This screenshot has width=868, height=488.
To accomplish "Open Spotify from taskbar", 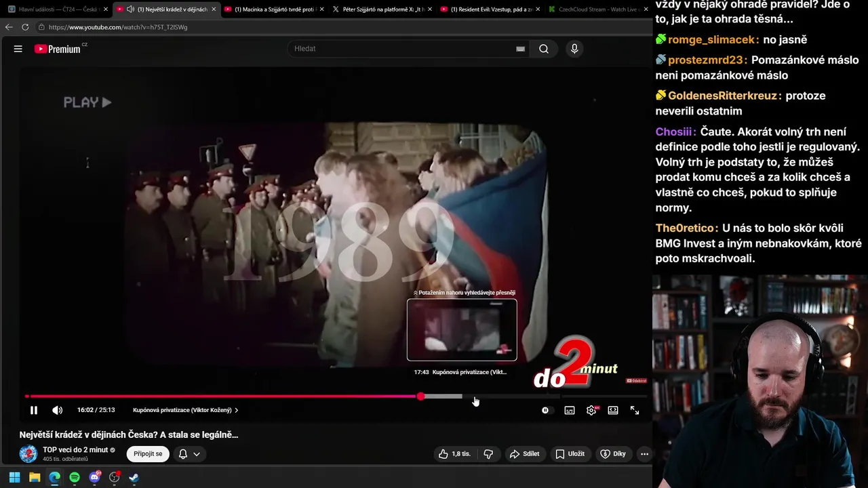I will pyautogui.click(x=75, y=477).
